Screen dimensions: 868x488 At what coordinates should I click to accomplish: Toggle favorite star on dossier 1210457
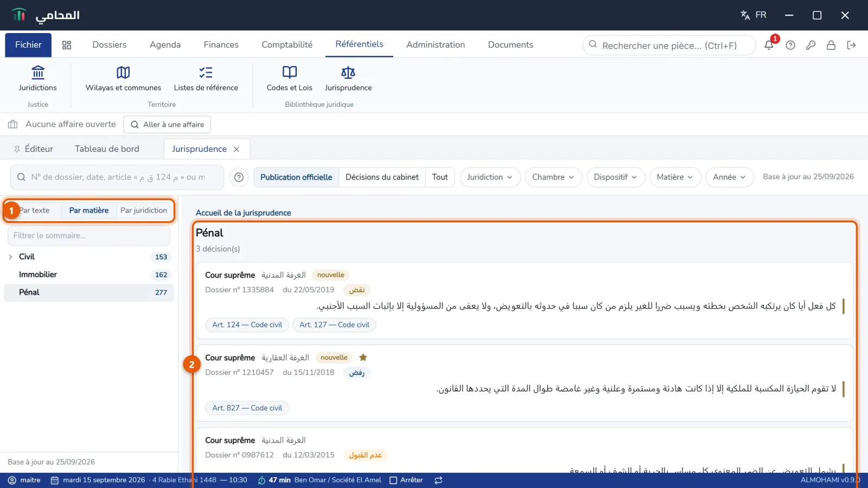pyautogui.click(x=363, y=357)
